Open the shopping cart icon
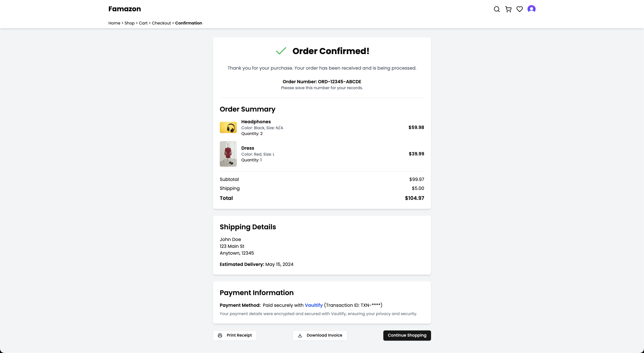Viewport: 644px width, 353px height. point(508,9)
